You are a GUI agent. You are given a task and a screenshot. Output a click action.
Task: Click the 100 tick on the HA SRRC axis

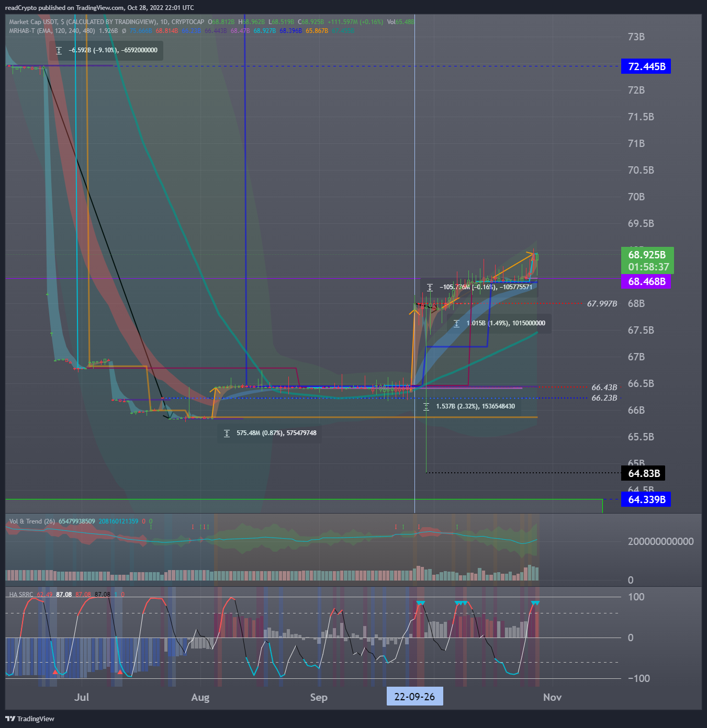pos(636,597)
